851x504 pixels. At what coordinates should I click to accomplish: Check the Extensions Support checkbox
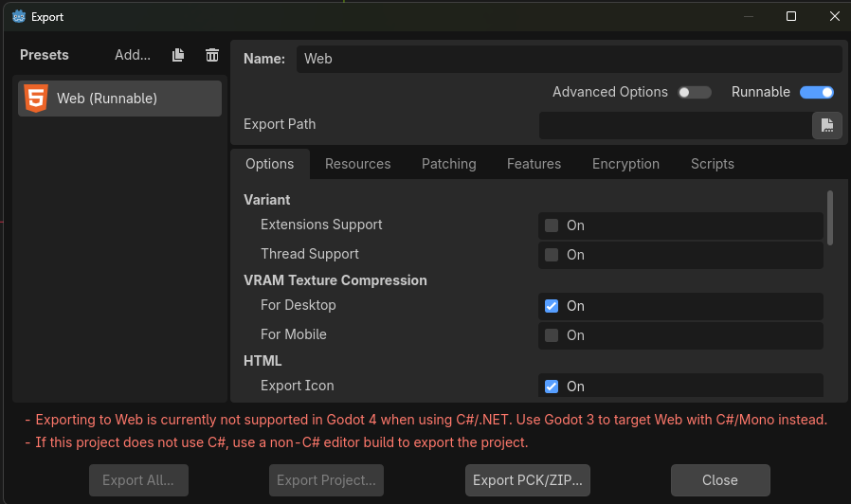(x=552, y=225)
